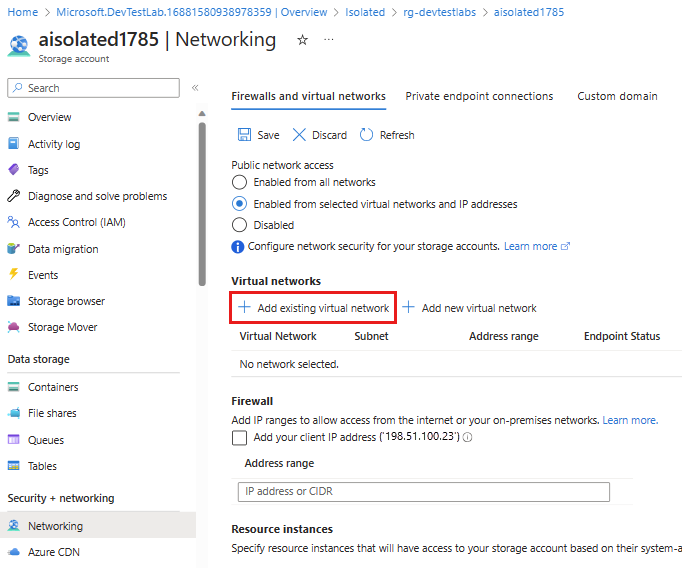Click the Overview icon in sidebar

13,117
